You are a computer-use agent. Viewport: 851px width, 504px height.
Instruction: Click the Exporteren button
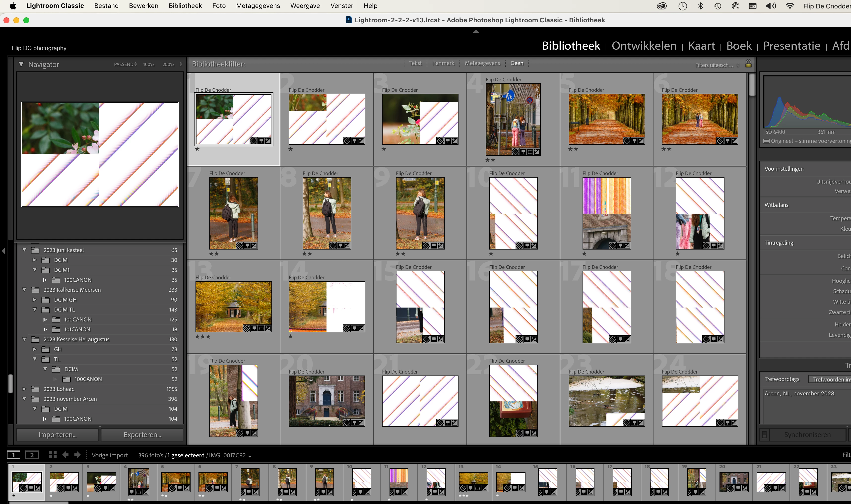click(x=142, y=434)
